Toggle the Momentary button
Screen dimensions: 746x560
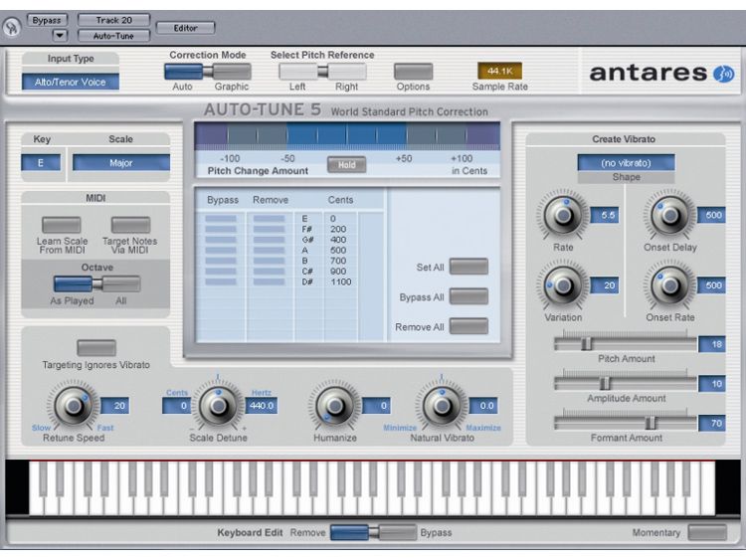pyautogui.click(x=707, y=532)
